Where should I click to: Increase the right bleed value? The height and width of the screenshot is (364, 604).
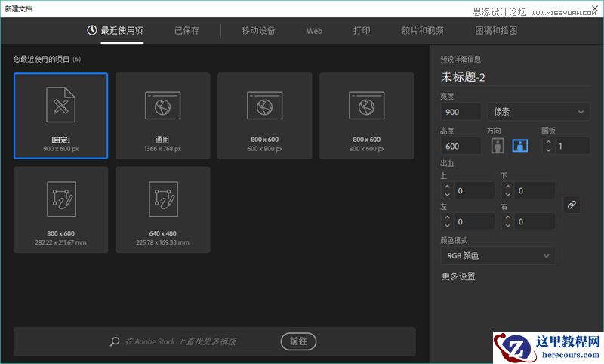[507, 217]
